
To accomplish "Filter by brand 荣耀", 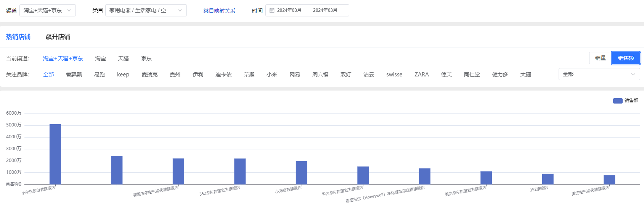I will 249,75.
